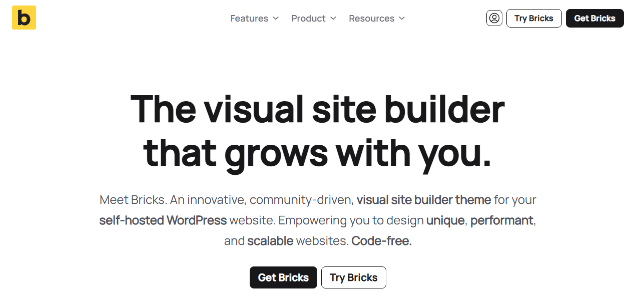The height and width of the screenshot is (295, 644).
Task: Open the user account icon
Action: [x=494, y=18]
